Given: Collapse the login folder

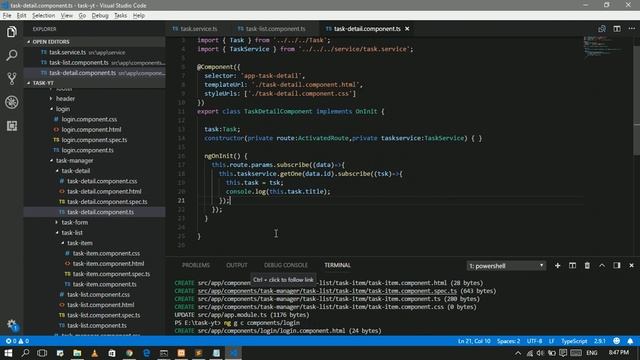Looking at the screenshot, I should click(x=63, y=109).
